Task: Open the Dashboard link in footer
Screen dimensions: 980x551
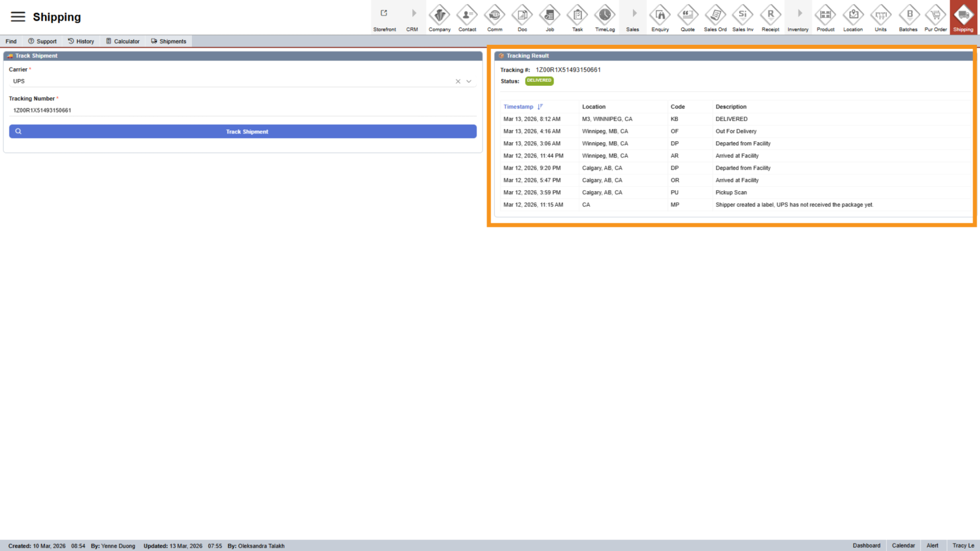Action: (x=866, y=546)
